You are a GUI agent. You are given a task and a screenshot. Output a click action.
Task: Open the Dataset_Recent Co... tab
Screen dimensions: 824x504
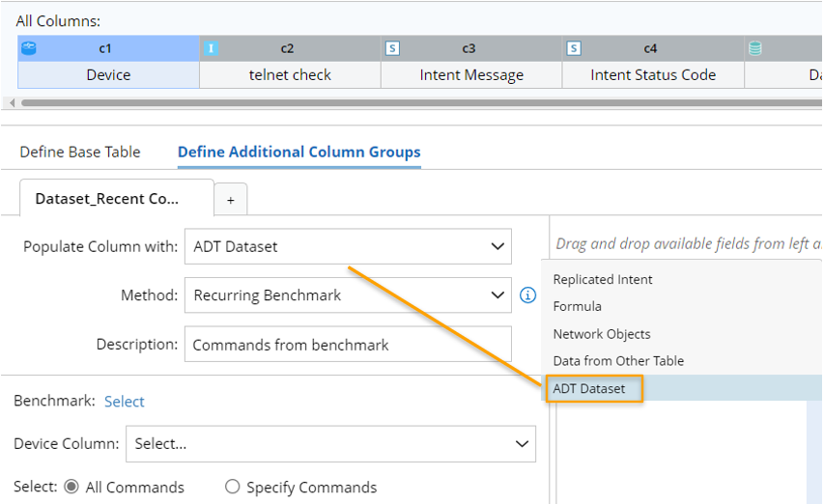coord(107,199)
